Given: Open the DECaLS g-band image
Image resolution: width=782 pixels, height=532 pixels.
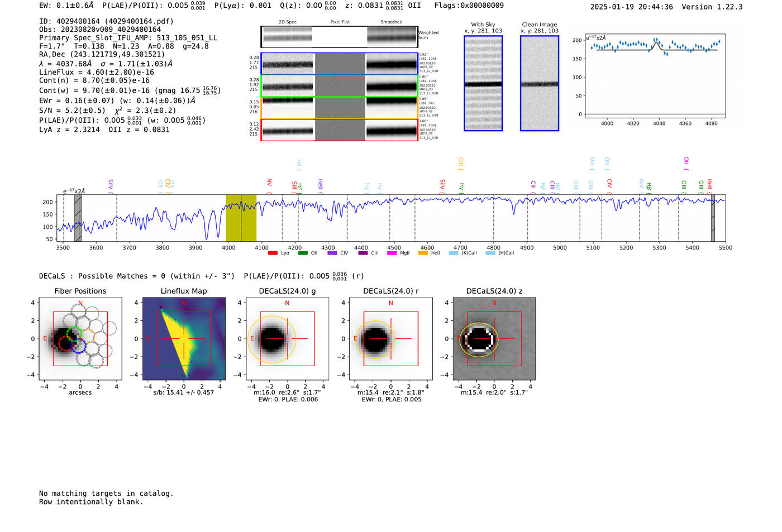Looking at the screenshot, I should pyautogui.click(x=287, y=339).
